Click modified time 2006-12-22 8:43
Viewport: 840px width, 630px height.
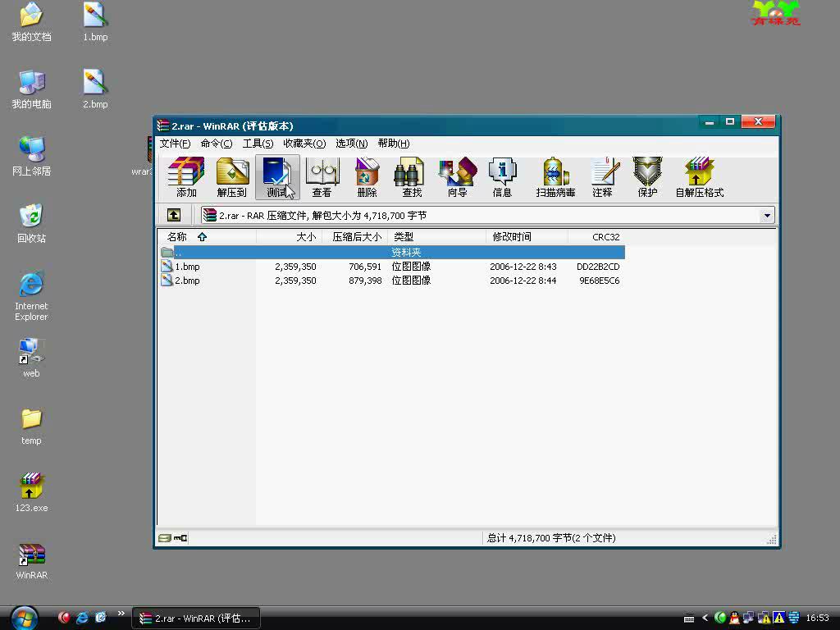523,267
